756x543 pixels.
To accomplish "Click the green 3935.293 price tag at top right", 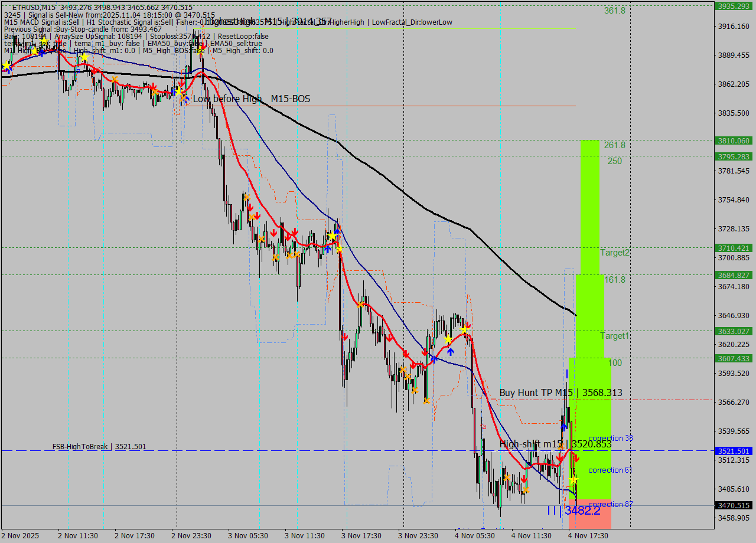I will (734, 7).
